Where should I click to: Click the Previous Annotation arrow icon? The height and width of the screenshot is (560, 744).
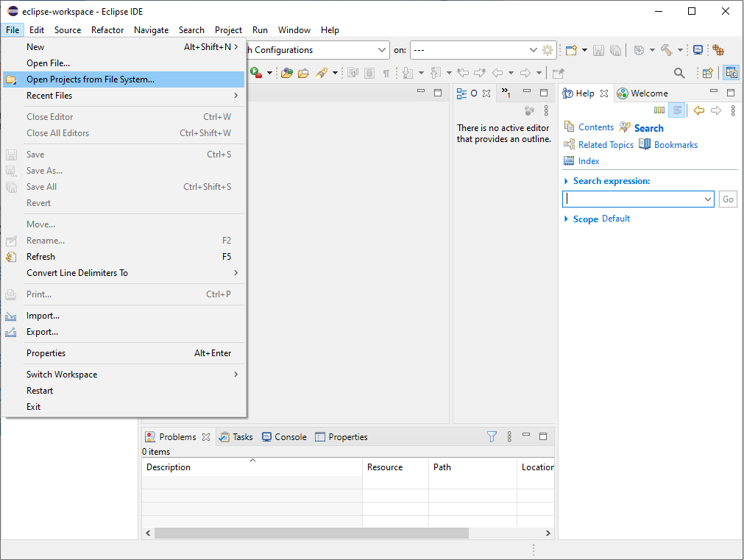click(x=436, y=73)
